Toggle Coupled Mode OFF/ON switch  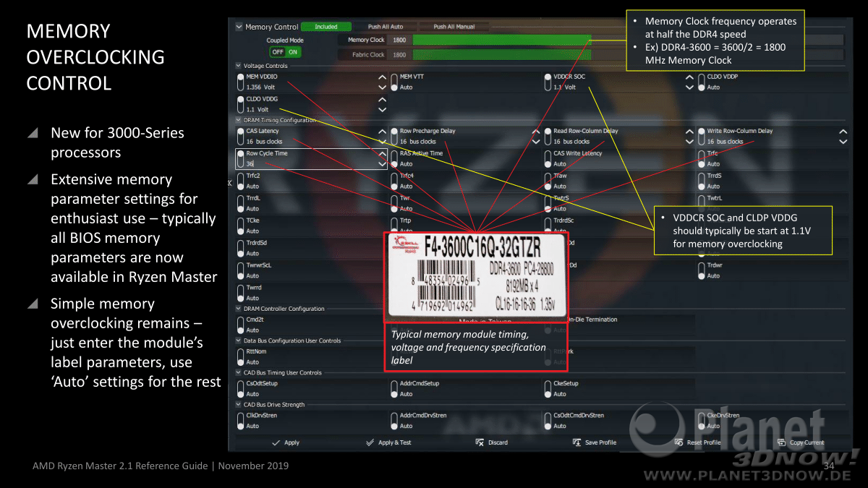[285, 52]
